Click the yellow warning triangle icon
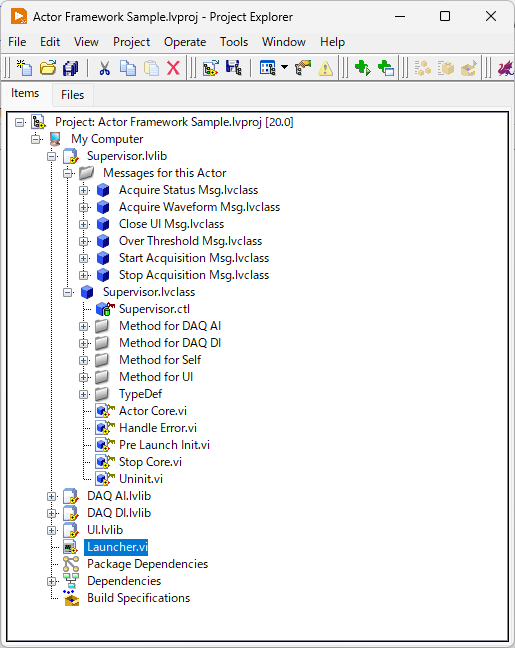515x648 pixels. point(326,68)
